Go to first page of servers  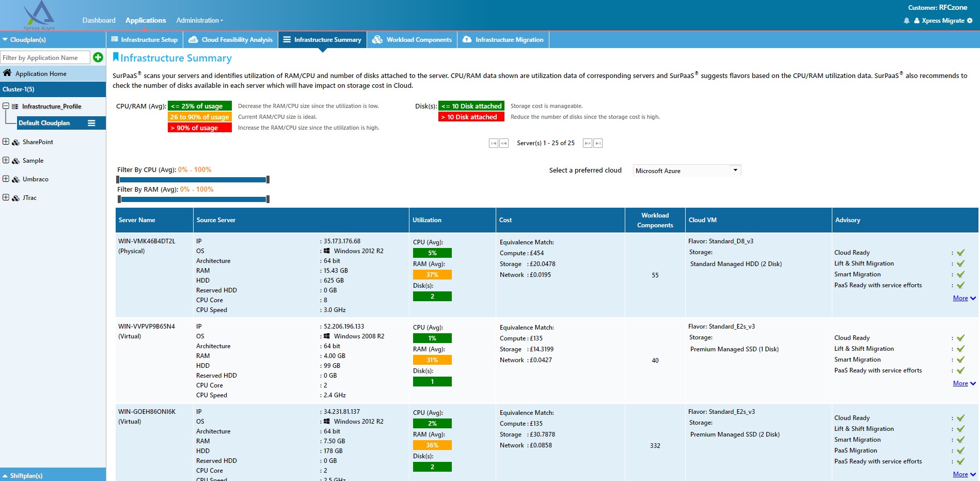point(494,143)
